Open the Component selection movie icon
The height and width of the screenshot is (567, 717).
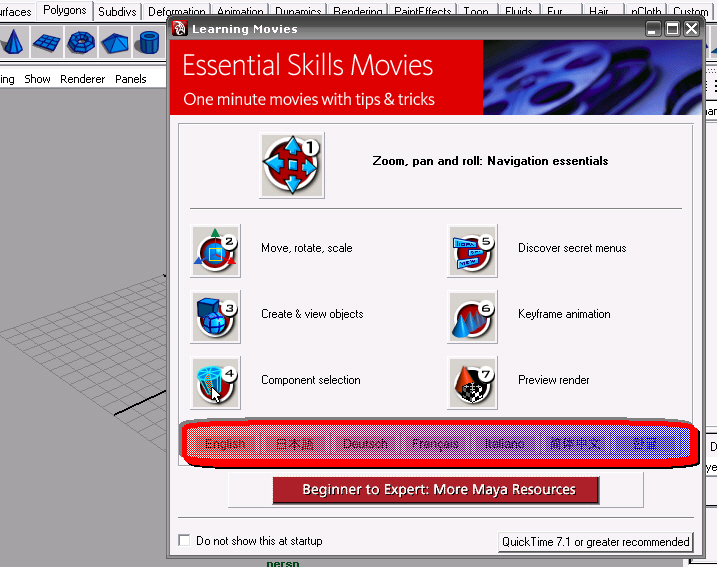(215, 383)
